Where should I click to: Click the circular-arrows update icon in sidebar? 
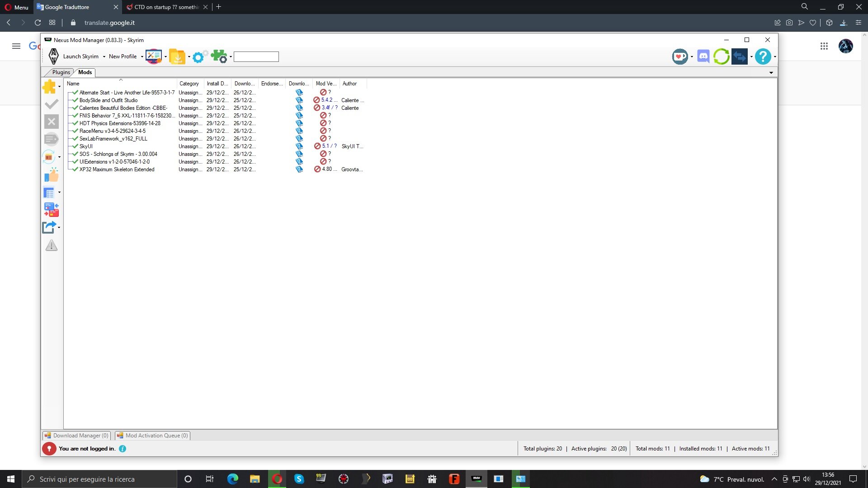click(x=49, y=157)
